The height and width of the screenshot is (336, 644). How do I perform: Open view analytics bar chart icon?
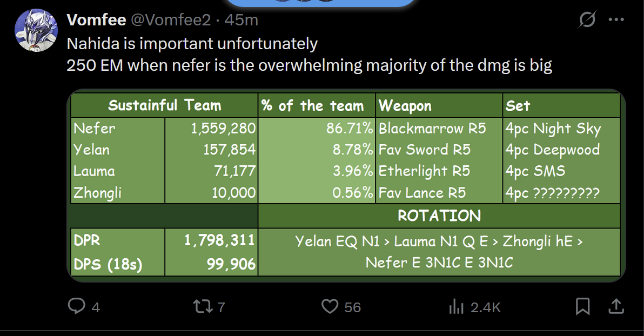tap(457, 307)
